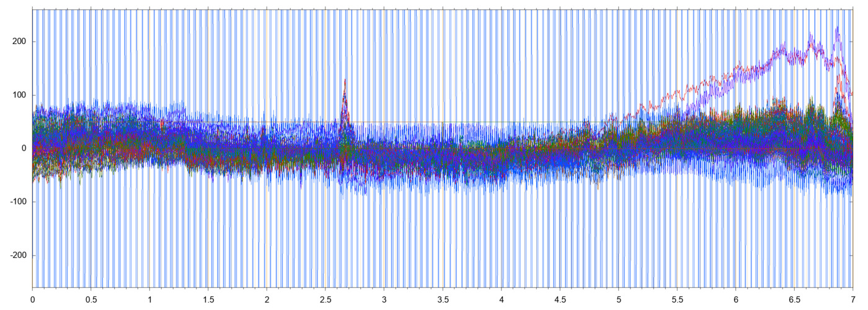Click the 0.5 label on the horizontal axis
The image size is (868, 310).
pos(91,298)
